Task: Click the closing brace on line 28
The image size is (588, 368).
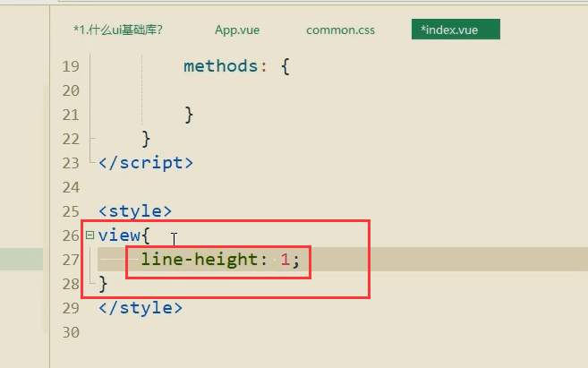Action: 103,284
